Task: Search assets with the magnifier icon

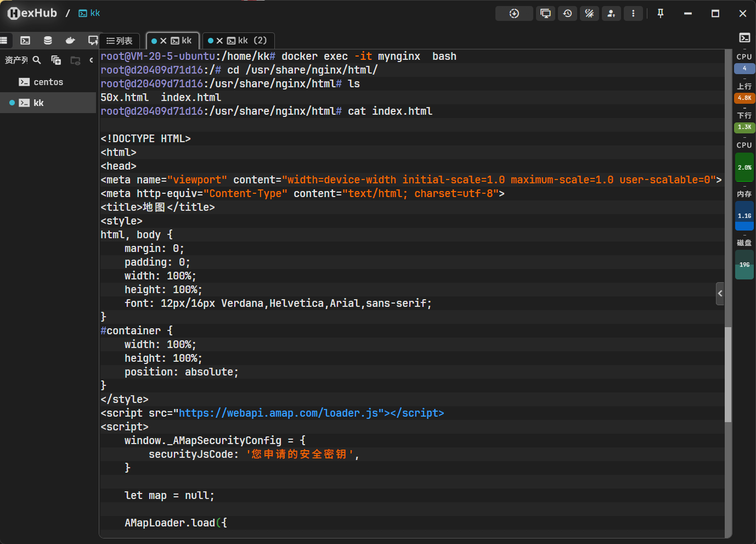Action: 37,60
